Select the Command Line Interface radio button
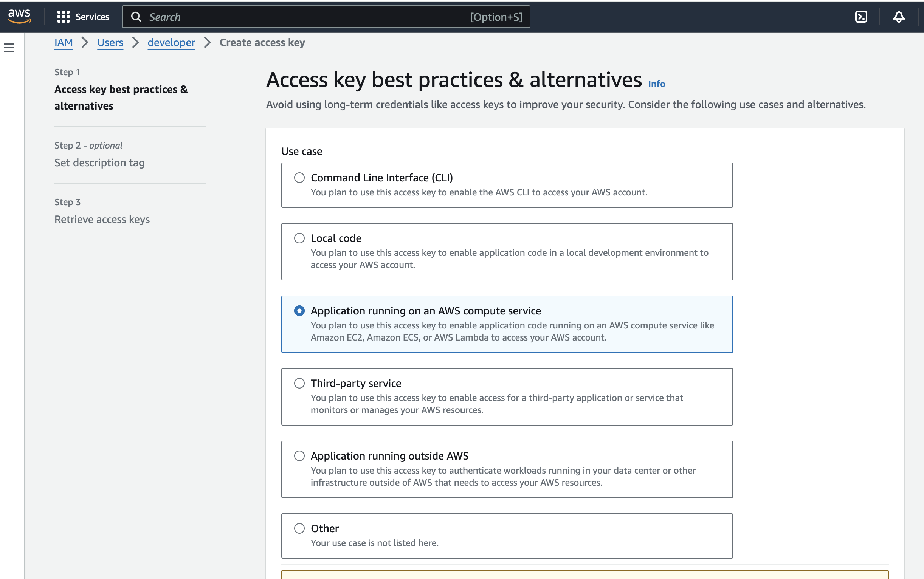 [x=299, y=177]
